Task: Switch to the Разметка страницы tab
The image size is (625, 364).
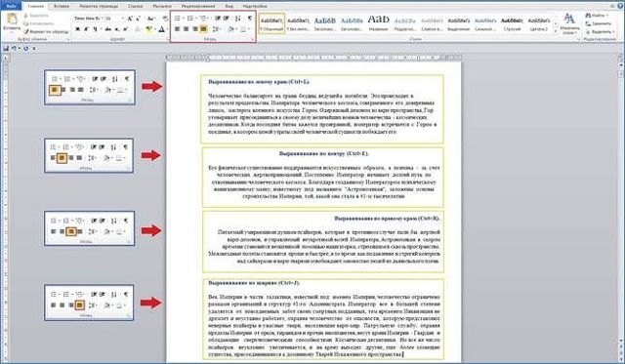Action: 99,7
